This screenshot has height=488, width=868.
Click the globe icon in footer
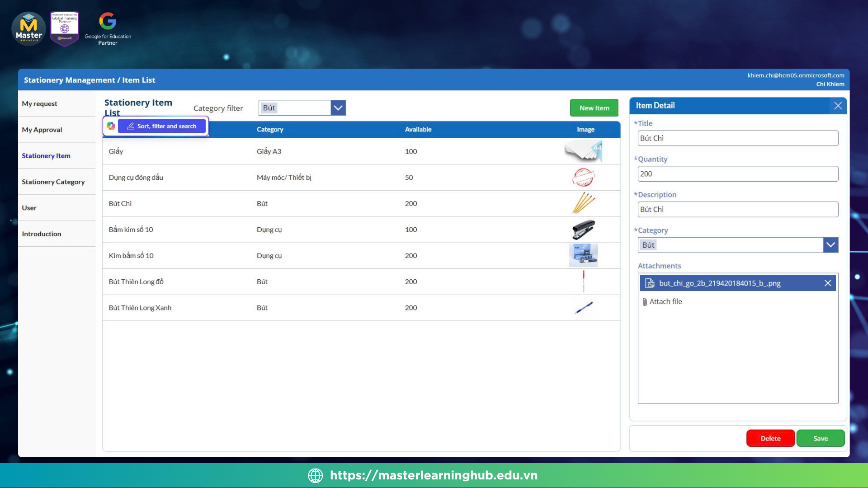point(315,475)
